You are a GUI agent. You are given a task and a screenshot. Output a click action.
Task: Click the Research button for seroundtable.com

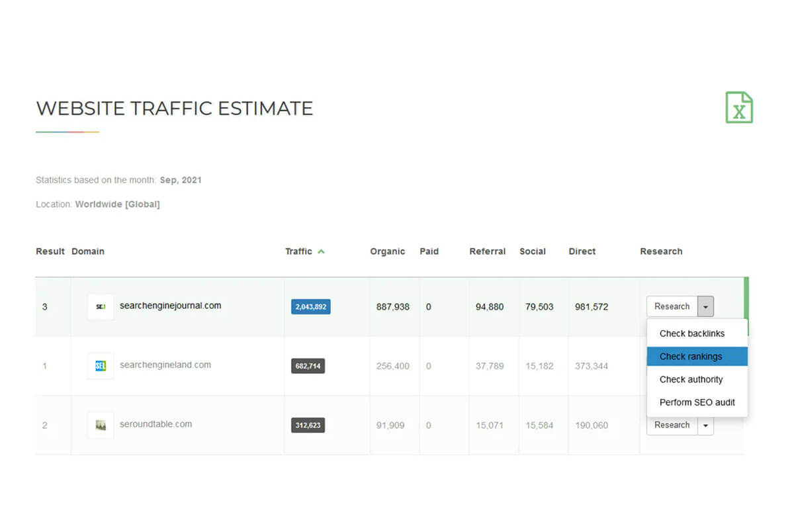click(672, 425)
